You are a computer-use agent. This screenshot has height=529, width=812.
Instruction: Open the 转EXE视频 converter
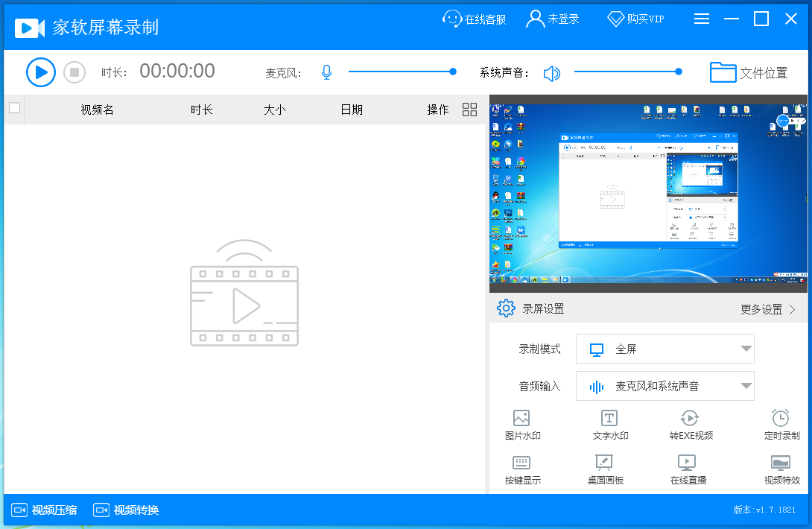691,425
